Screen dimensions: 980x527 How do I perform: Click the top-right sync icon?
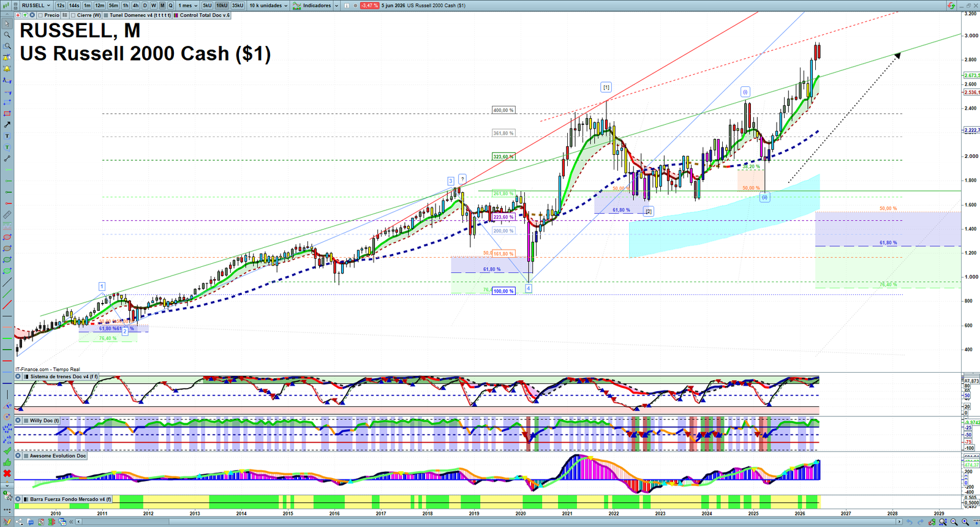(x=951, y=6)
